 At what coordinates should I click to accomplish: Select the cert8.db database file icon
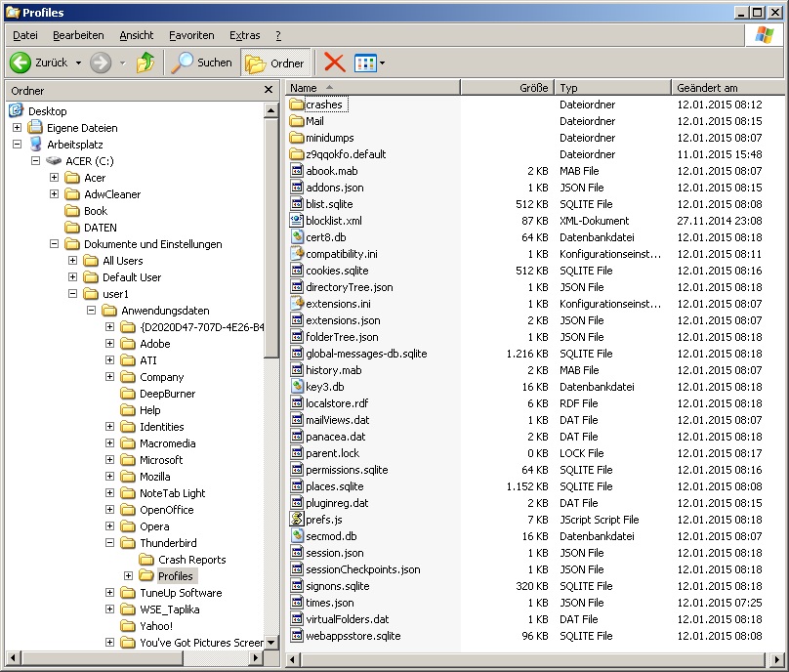[297, 236]
